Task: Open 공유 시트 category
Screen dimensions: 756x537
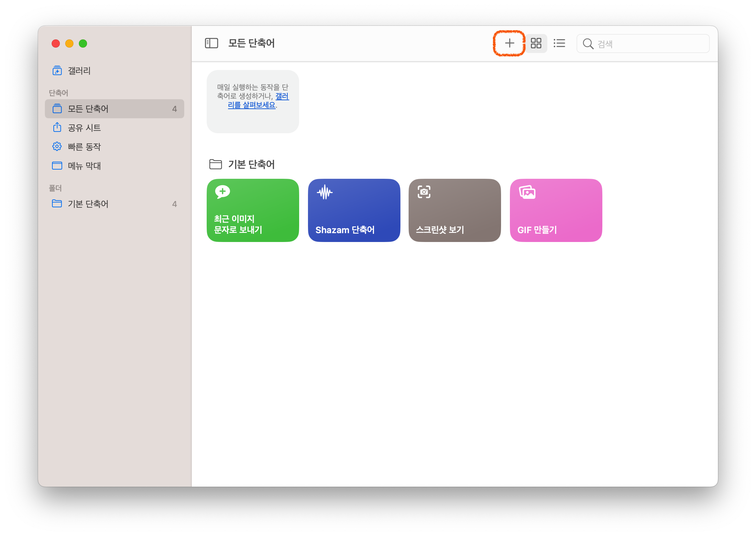Action: click(84, 128)
